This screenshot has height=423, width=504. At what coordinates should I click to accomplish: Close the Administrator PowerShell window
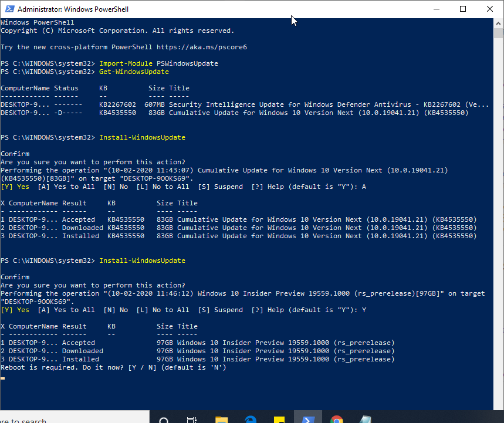pos(489,9)
